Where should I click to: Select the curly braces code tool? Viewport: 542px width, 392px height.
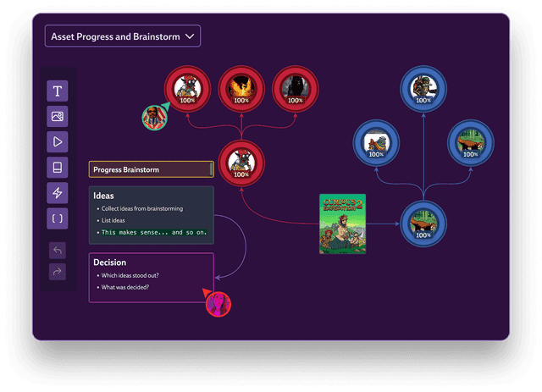pyautogui.click(x=58, y=218)
